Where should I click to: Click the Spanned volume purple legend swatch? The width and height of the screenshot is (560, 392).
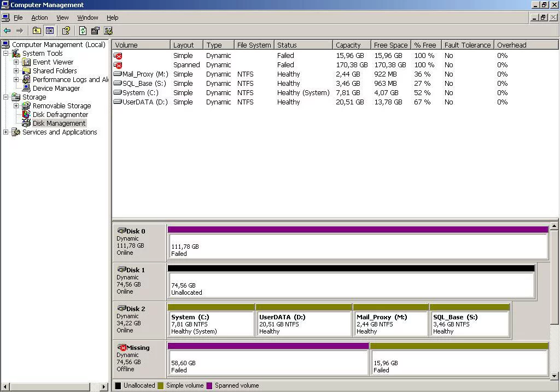point(209,385)
